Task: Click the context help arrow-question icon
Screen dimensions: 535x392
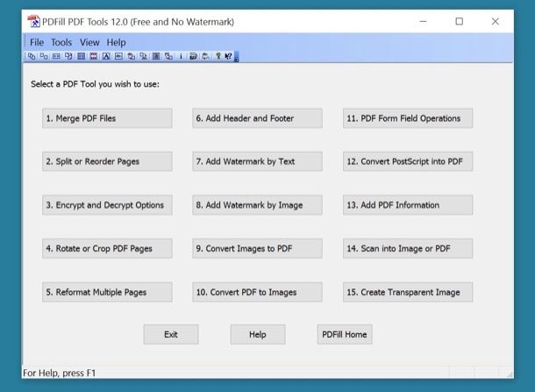Action: click(228, 56)
